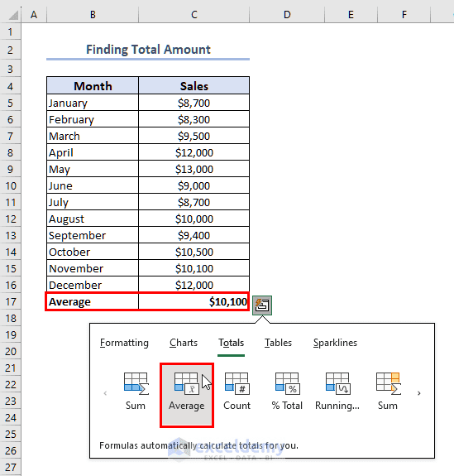Switch to the Formatting tab

tap(124, 343)
